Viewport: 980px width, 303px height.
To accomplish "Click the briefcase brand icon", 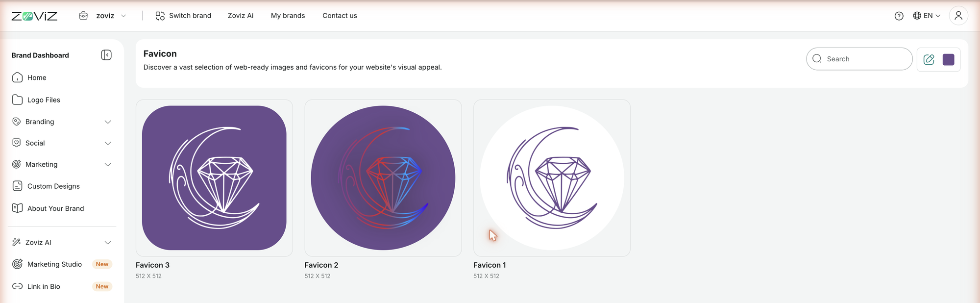I will coord(83,16).
